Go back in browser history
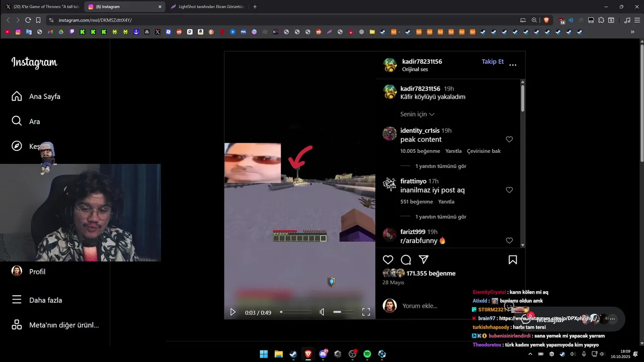Image resolution: width=644 pixels, height=362 pixels. [8, 20]
